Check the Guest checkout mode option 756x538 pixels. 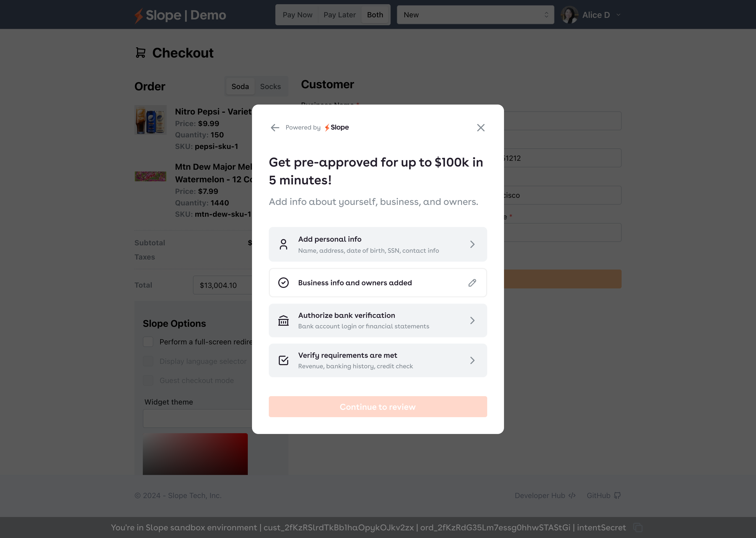tap(148, 380)
